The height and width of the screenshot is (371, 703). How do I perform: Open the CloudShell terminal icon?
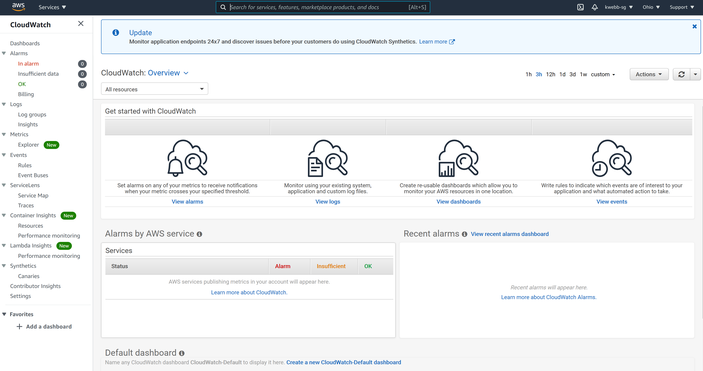point(580,7)
